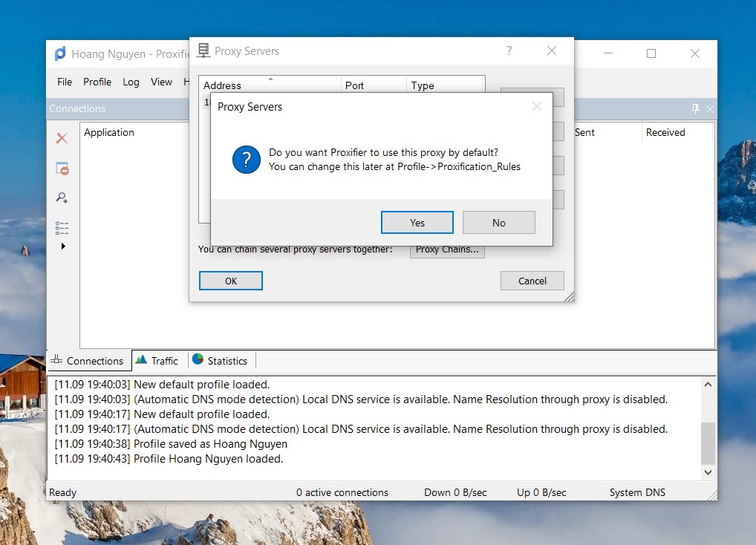
Task: Confirm with the Yes button
Action: [x=417, y=223]
